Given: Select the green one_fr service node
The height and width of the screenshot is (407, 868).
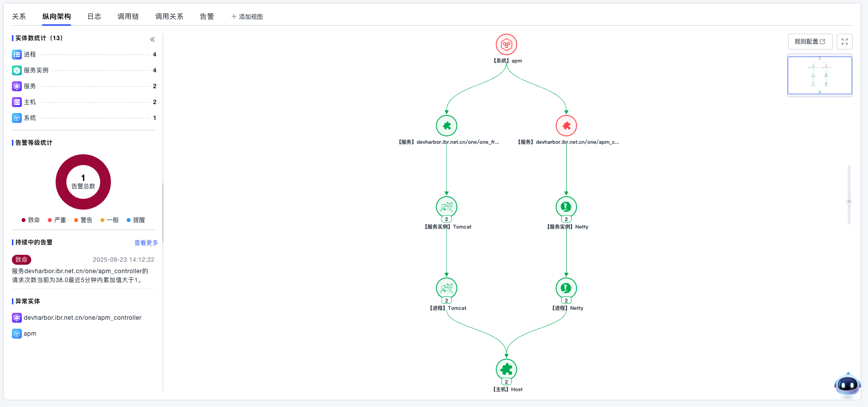Looking at the screenshot, I should click(446, 126).
